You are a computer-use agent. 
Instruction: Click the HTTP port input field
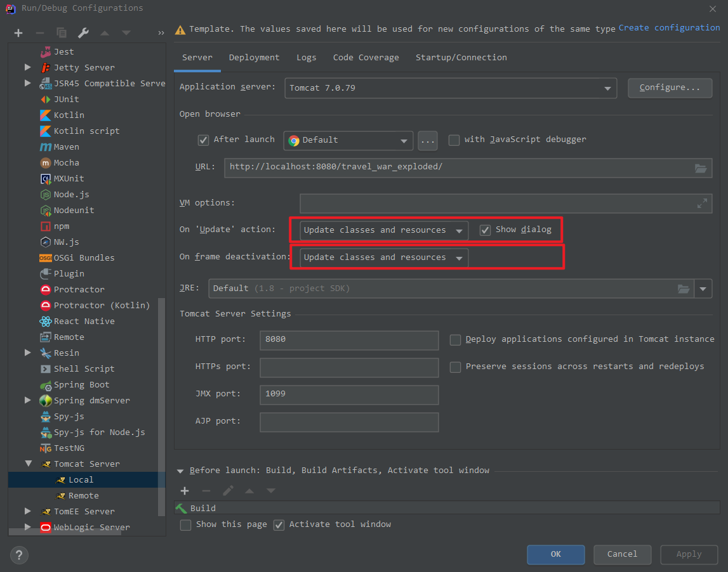coord(349,340)
